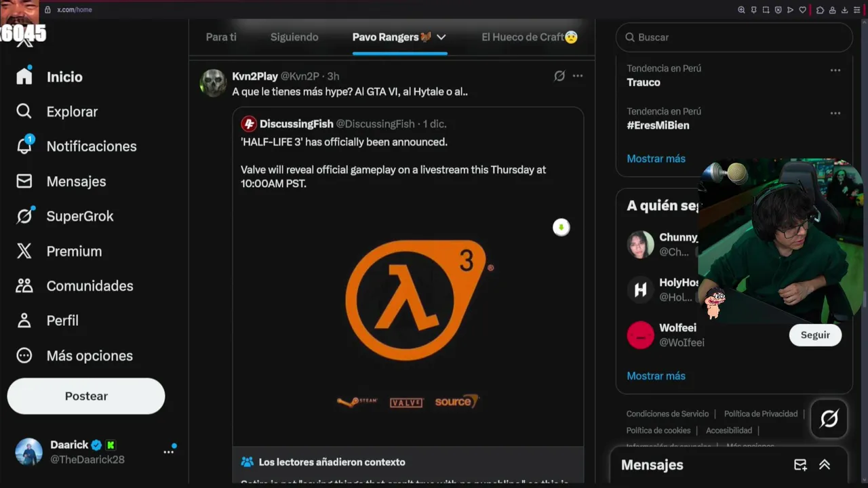Open Mensajes from the sidebar
868x488 pixels.
pos(61,182)
